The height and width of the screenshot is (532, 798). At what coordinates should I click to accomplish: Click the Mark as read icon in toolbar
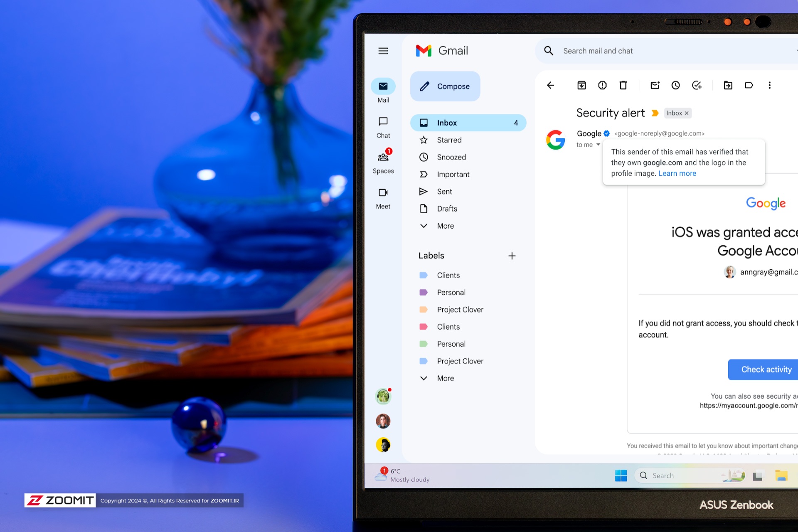[x=654, y=86]
